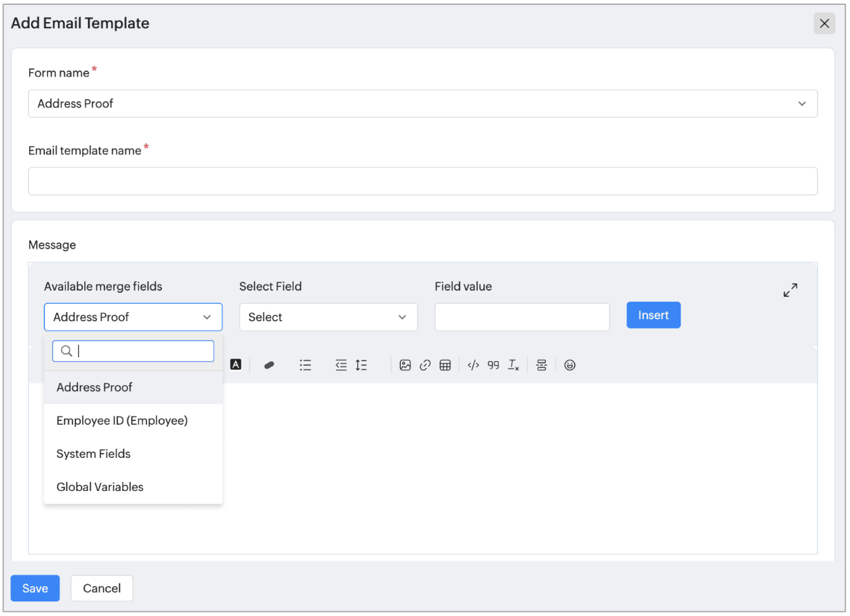Viewport: 850px width, 616px height.
Task: Click the text background color icon
Action: point(236,365)
